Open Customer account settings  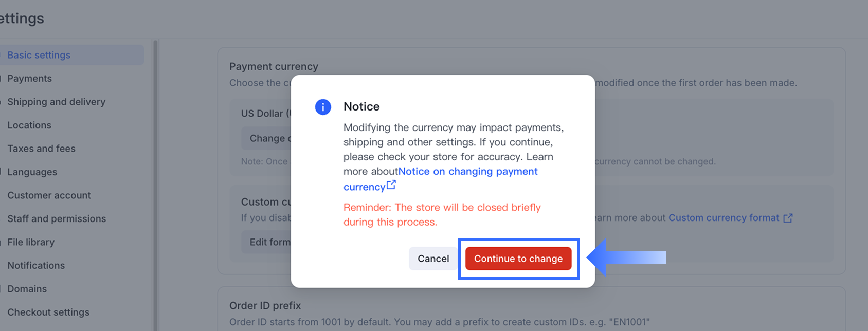pyautogui.click(x=49, y=195)
